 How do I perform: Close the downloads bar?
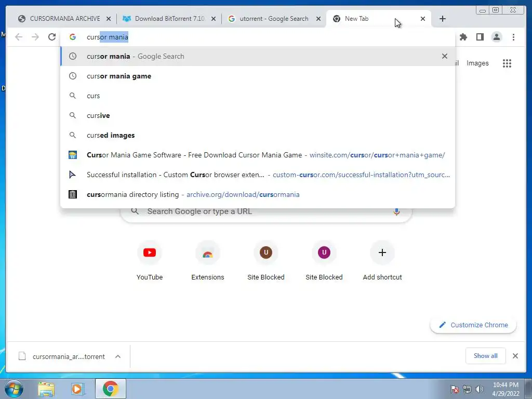coord(515,356)
